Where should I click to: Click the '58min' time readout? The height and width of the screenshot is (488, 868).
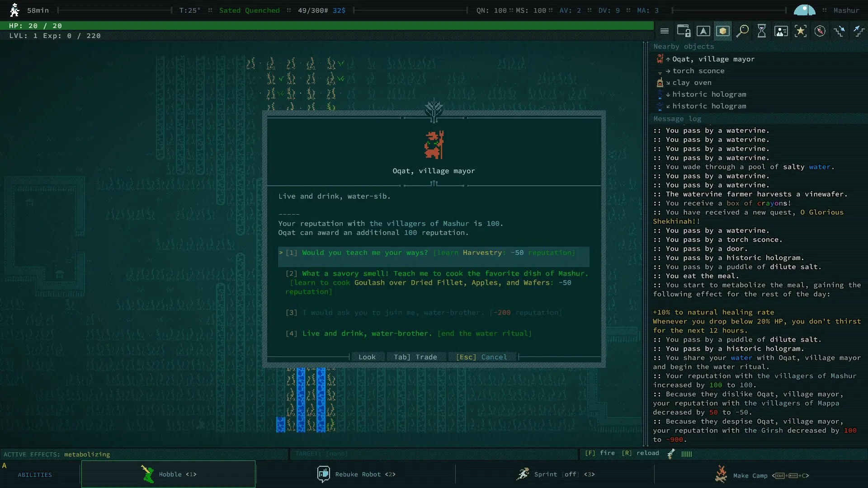[38, 10]
